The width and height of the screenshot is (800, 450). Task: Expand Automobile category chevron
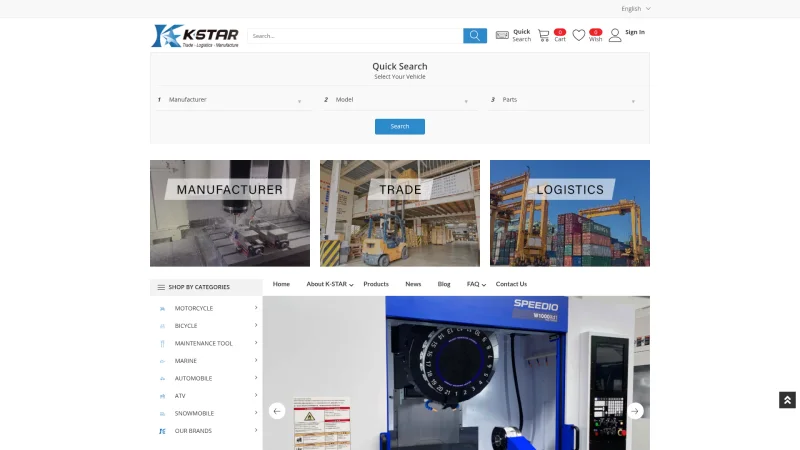click(256, 378)
